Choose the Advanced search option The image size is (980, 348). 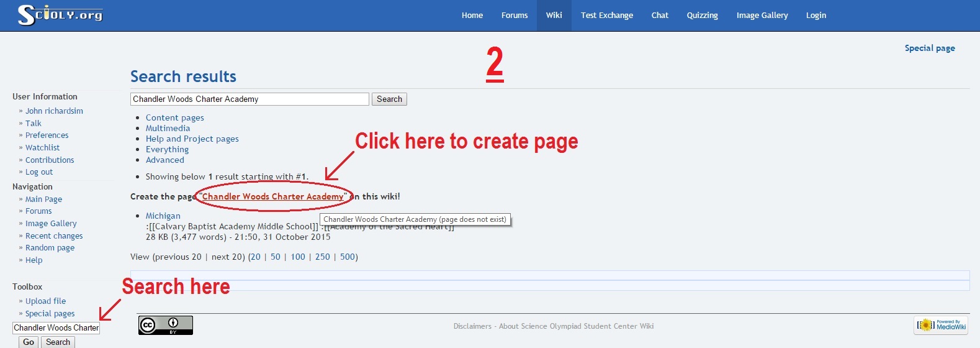[x=164, y=160]
